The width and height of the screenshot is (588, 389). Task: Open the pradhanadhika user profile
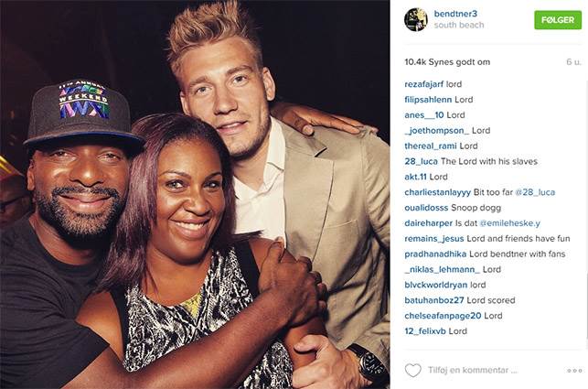(x=435, y=254)
